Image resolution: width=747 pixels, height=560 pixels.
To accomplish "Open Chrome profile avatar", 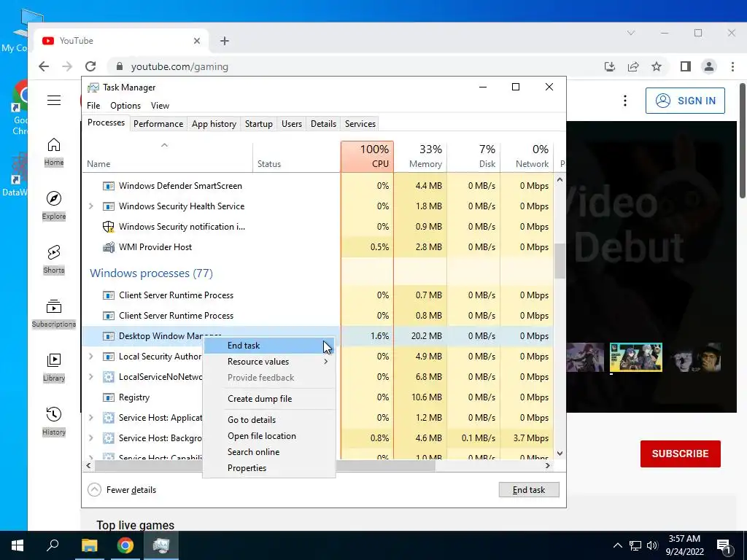I will click(709, 66).
